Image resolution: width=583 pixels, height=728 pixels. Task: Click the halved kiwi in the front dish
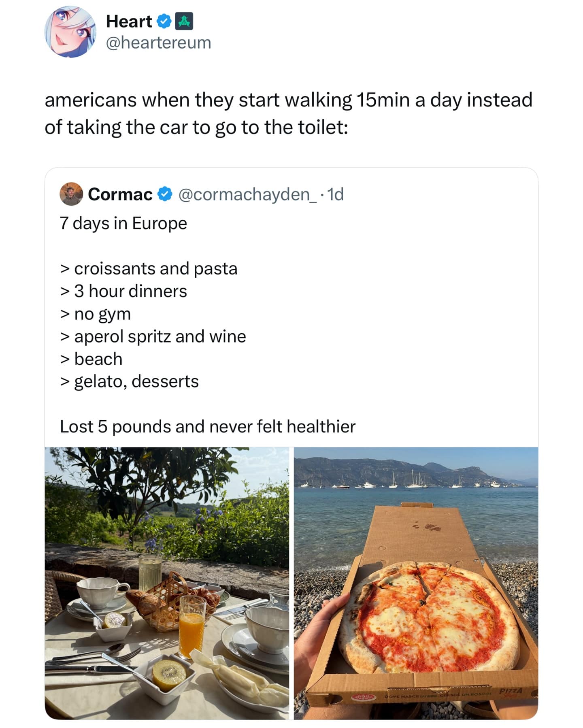click(168, 674)
